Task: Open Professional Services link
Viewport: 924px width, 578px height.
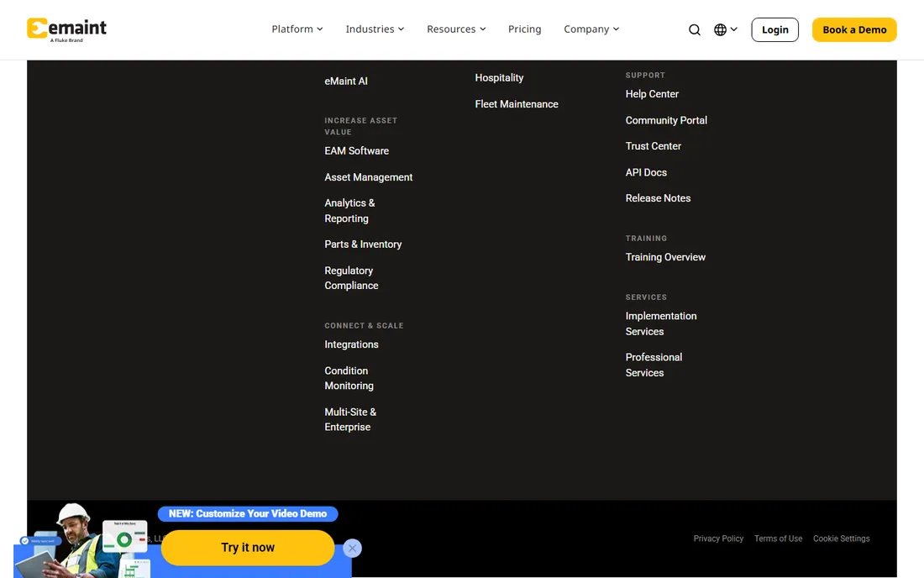Action: (654, 365)
